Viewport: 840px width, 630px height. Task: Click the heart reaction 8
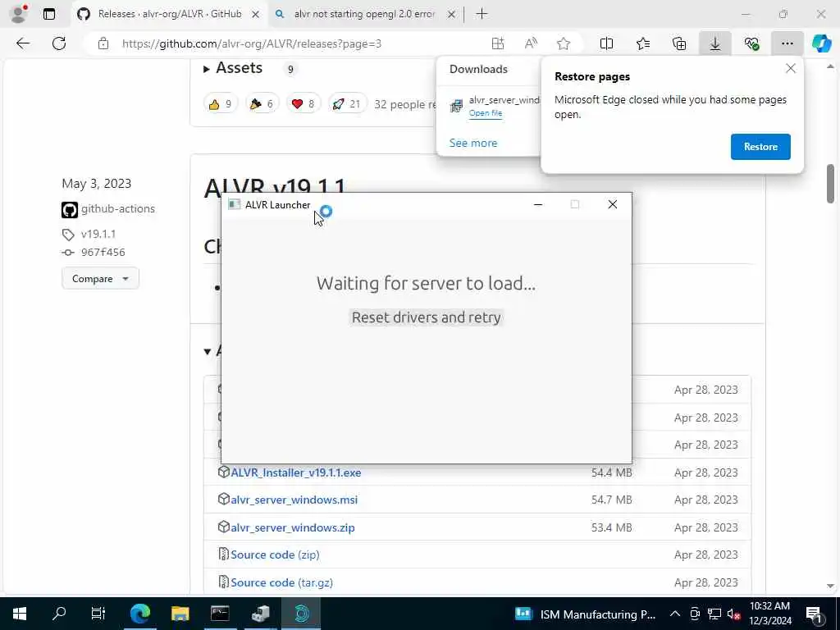304,104
